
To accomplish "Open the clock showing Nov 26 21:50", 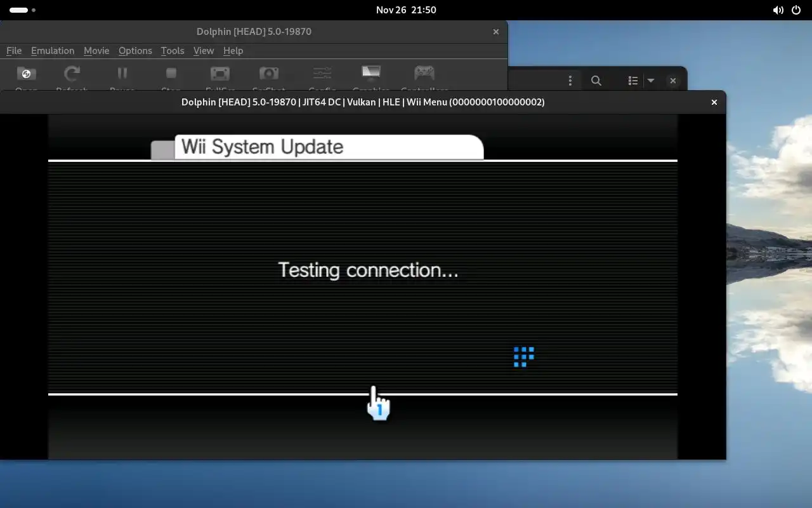I will coord(406,10).
